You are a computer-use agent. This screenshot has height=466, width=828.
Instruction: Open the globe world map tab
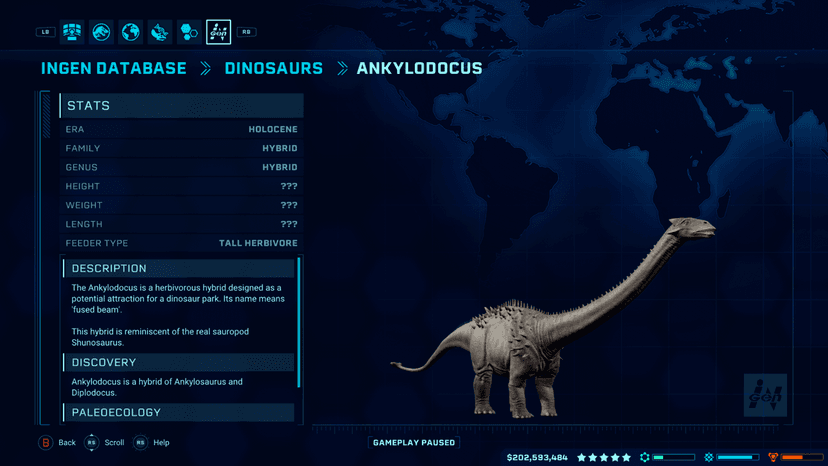pyautogui.click(x=130, y=32)
